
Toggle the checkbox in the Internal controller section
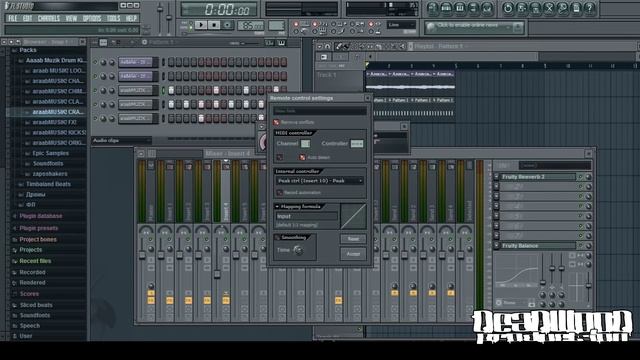click(280, 192)
